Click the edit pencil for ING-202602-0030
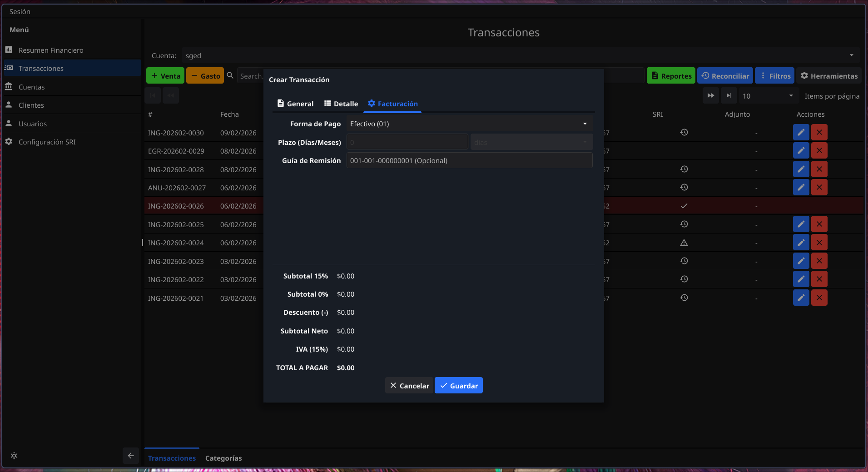 pyautogui.click(x=801, y=133)
